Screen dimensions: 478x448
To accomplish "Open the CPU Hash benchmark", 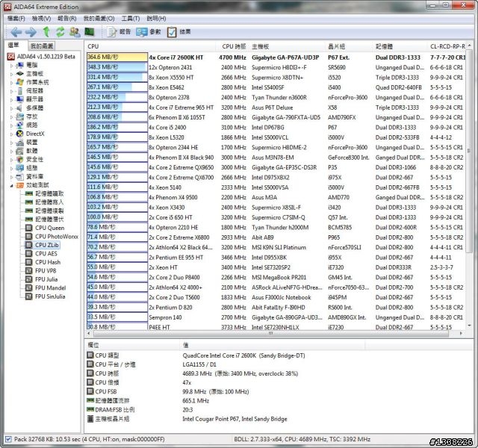I will (43, 262).
